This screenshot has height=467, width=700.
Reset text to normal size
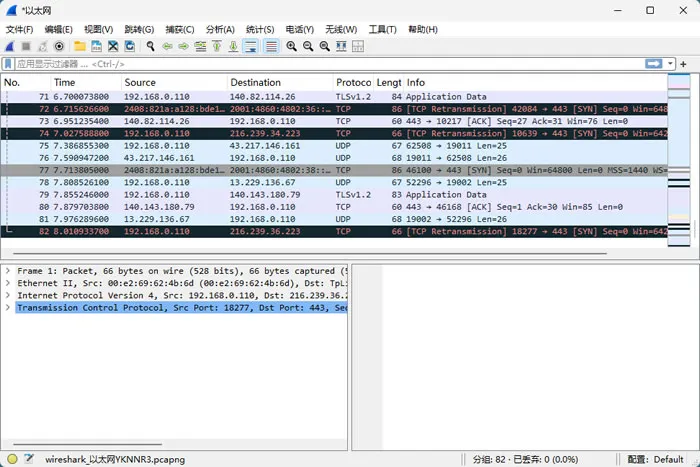pos(325,46)
